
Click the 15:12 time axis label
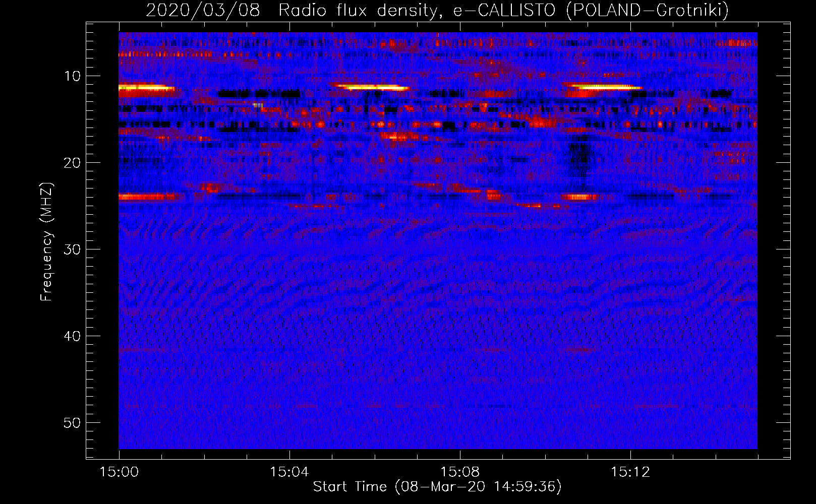click(x=630, y=472)
